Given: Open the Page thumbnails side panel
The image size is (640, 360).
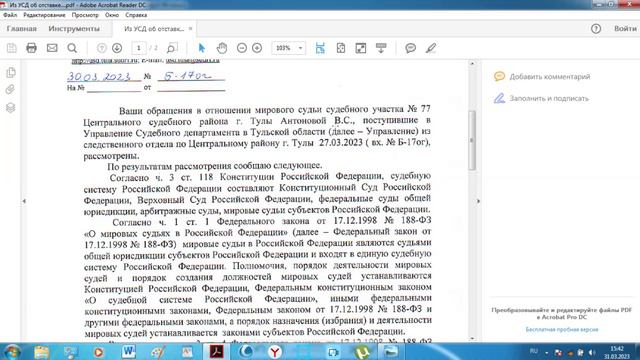Looking at the screenshot, I should 11,73.
